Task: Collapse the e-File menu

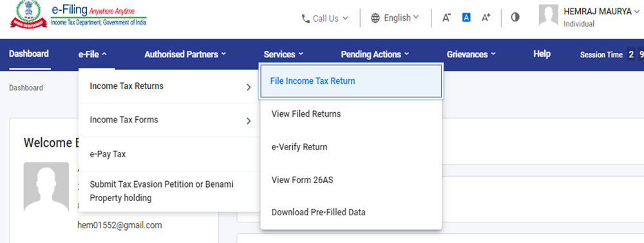Action: pyautogui.click(x=92, y=54)
